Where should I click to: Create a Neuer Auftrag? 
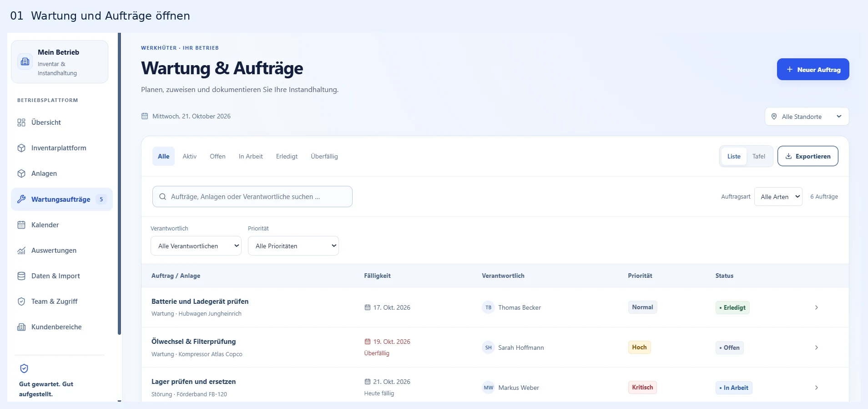[813, 69]
